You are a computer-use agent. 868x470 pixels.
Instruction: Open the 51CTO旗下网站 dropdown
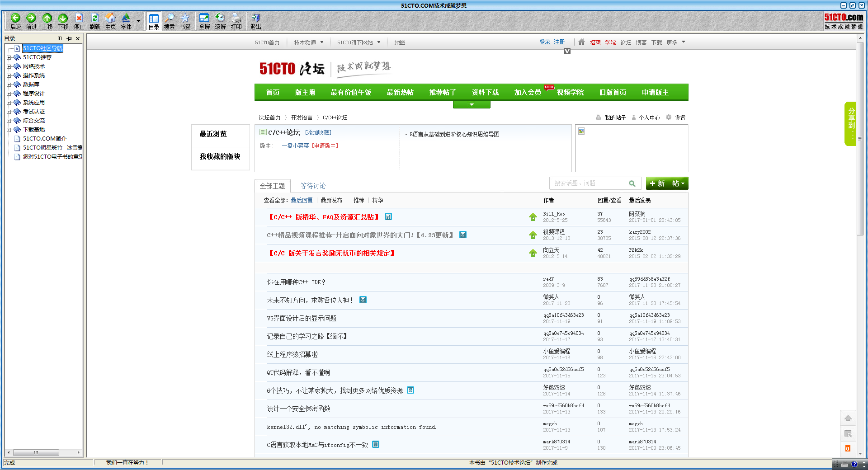(359, 42)
